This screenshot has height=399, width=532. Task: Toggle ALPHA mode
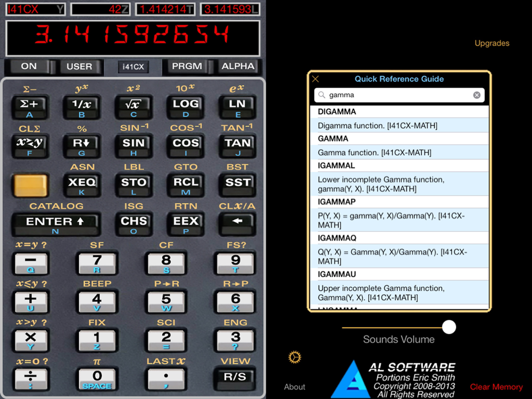(x=238, y=66)
